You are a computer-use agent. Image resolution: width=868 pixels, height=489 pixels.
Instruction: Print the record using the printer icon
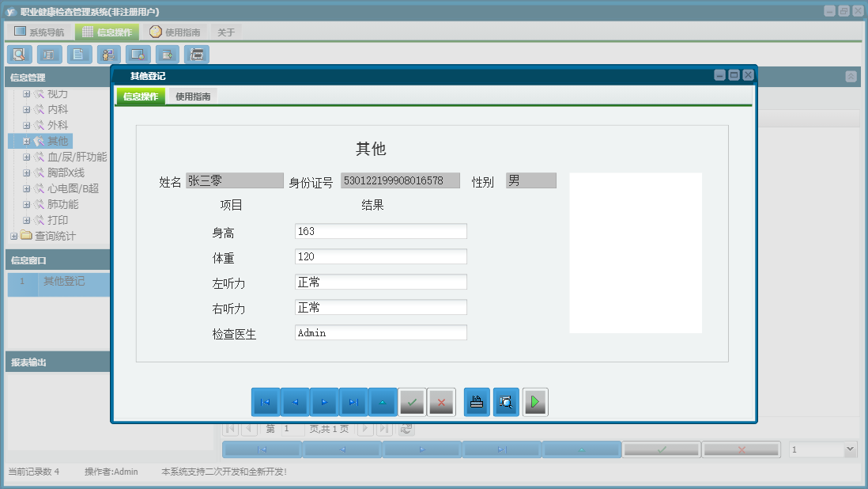coord(476,402)
